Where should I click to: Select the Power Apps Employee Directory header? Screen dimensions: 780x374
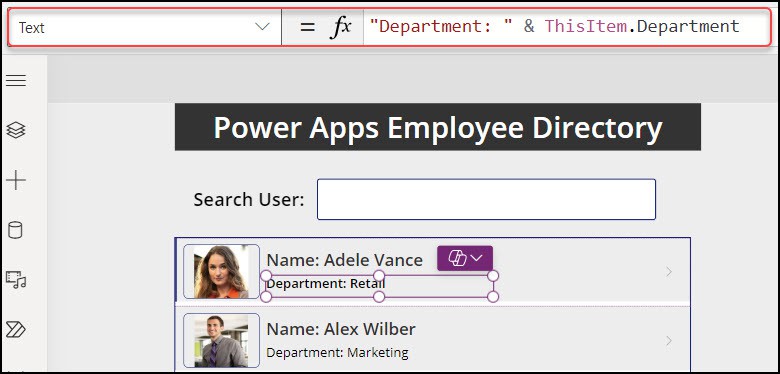tap(438, 127)
